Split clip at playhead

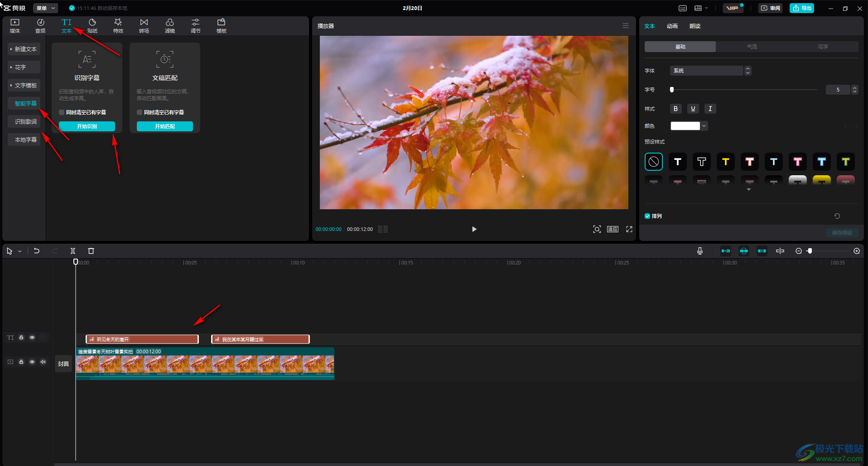[73, 251]
